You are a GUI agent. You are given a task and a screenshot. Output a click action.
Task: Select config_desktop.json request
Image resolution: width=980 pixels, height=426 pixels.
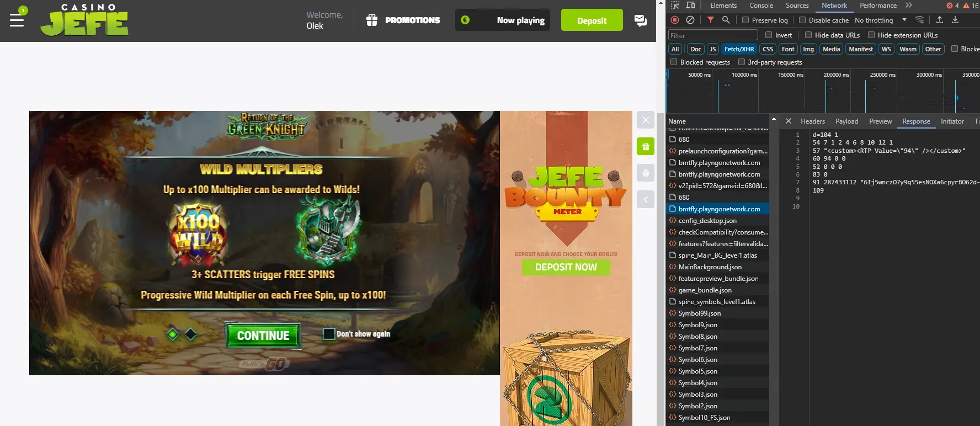(718, 221)
